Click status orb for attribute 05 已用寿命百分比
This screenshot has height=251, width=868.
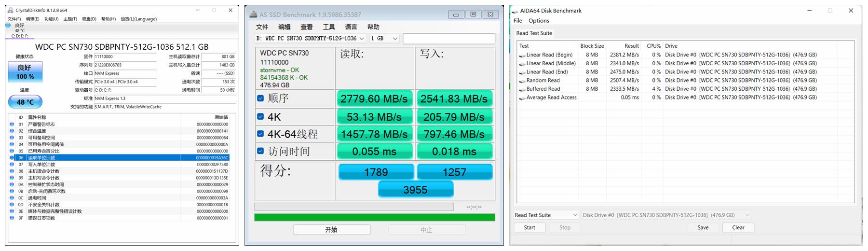pyautogui.click(x=12, y=151)
